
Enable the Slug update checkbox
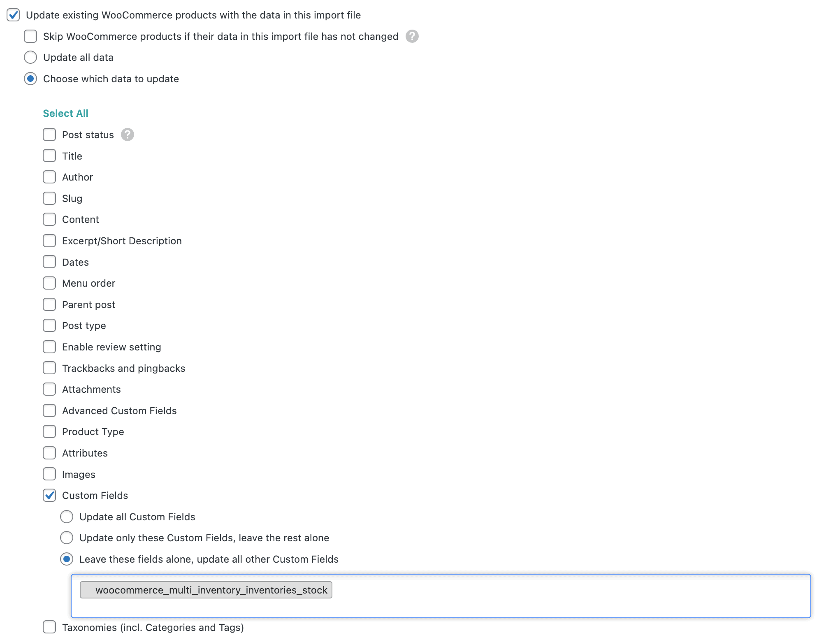tap(49, 199)
